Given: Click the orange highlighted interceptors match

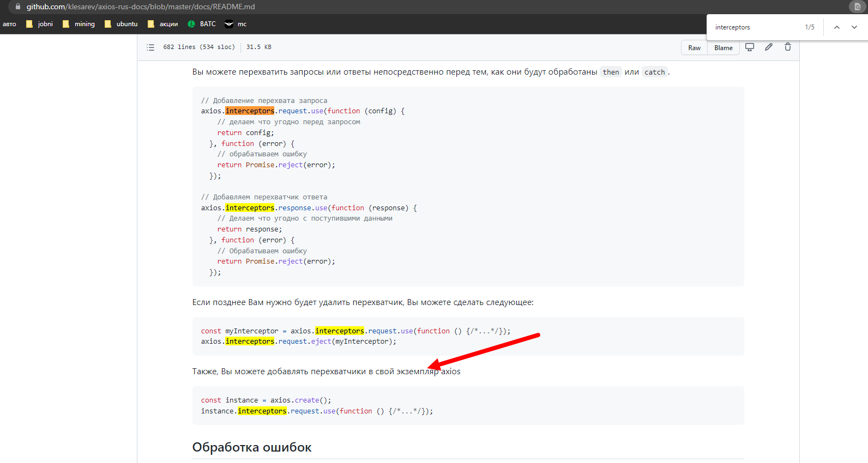Looking at the screenshot, I should pyautogui.click(x=250, y=111).
